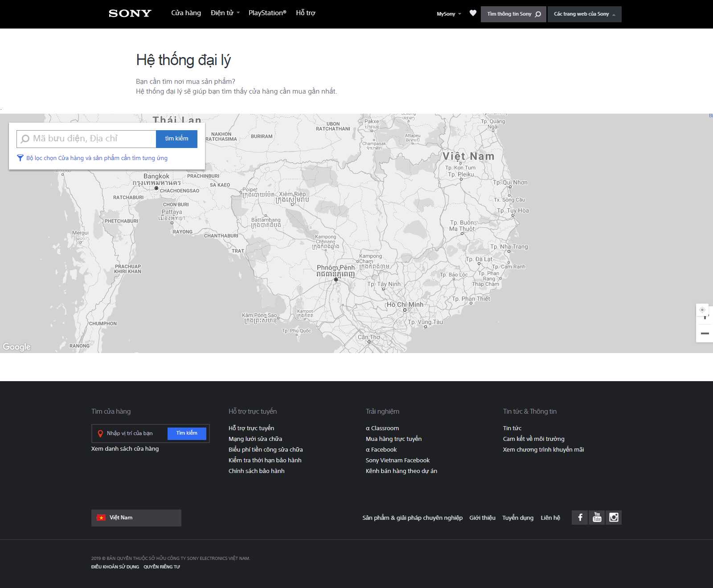This screenshot has height=588, width=713.
Task: Click the Google logo on map
Action: tap(17, 347)
